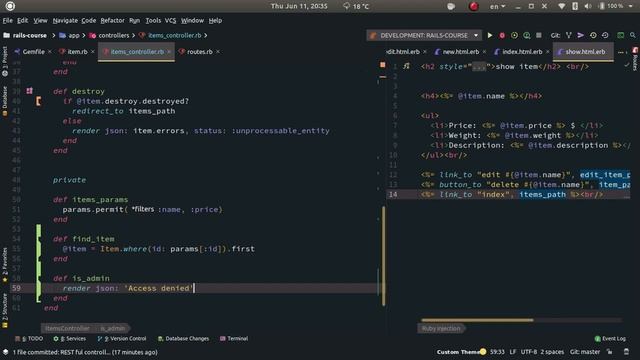Open the en keyboard layout dropdown
The width and height of the screenshot is (640, 360).
click(x=498, y=6)
